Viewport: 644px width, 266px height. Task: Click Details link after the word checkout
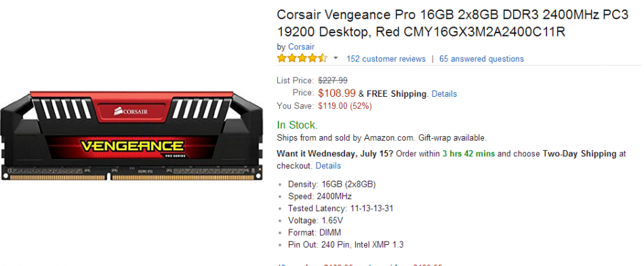[x=328, y=166]
